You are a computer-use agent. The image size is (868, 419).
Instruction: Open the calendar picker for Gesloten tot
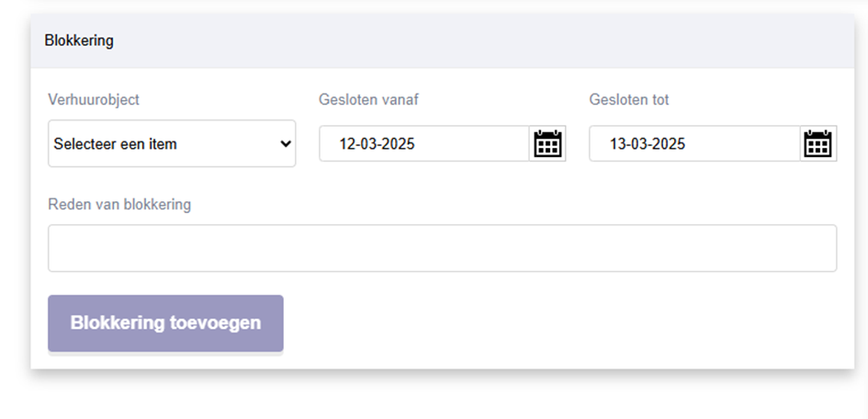[818, 144]
